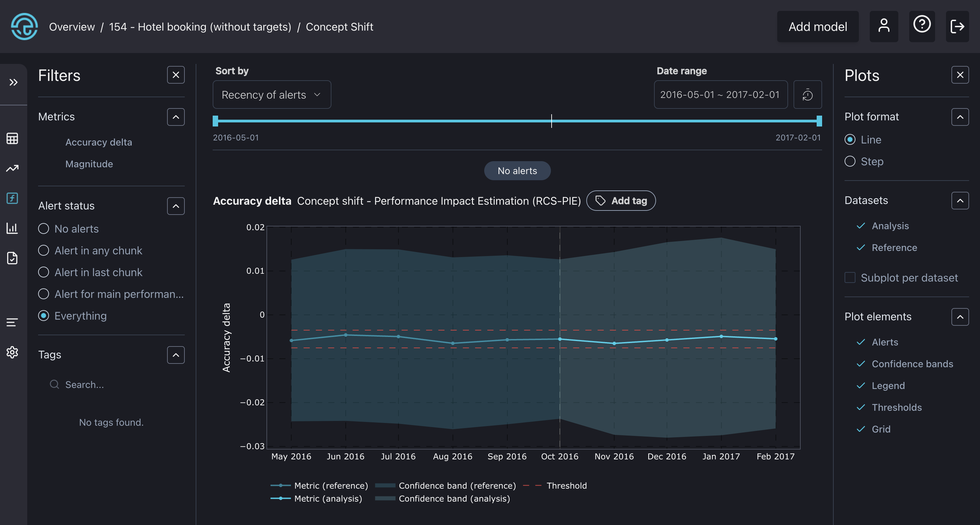Viewport: 980px width, 525px height.
Task: Open the help question mark icon
Action: point(921,26)
